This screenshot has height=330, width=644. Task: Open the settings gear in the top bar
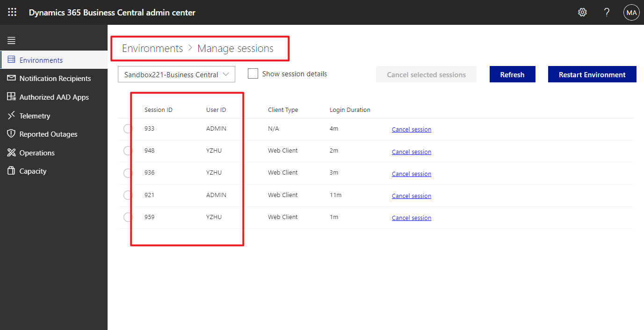582,12
